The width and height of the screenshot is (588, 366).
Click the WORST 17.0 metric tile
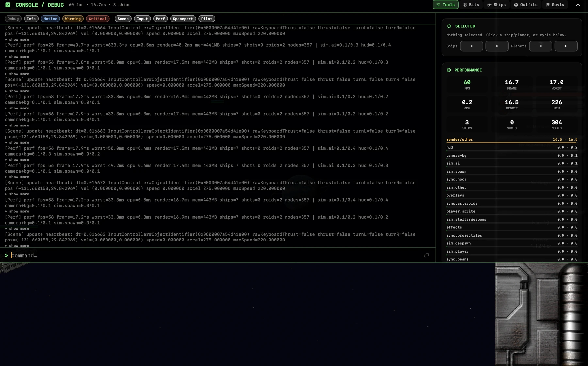[557, 85]
